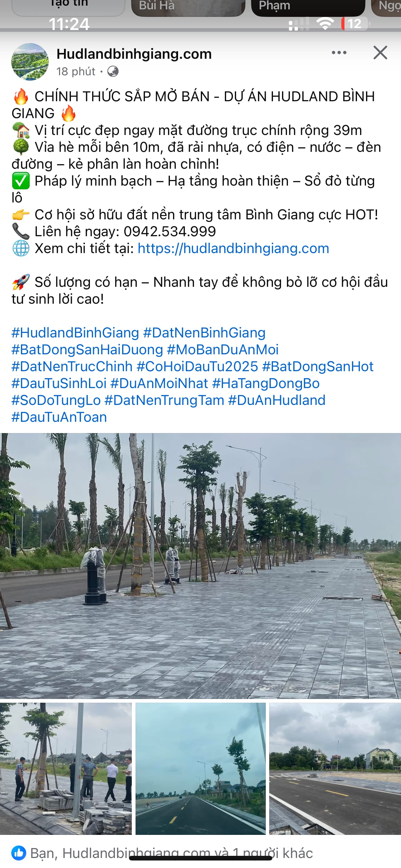
Task: Tap the Hudlandbinhgiang.com profile avatar
Action: point(30,62)
